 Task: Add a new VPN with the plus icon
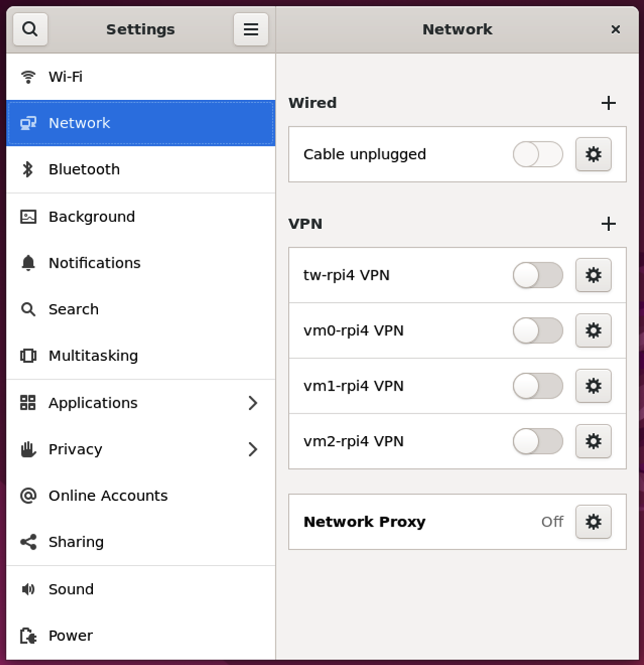(x=608, y=224)
